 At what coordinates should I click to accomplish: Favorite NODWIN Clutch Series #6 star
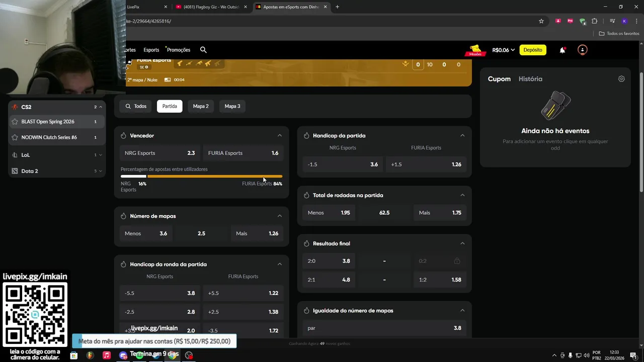15,137
